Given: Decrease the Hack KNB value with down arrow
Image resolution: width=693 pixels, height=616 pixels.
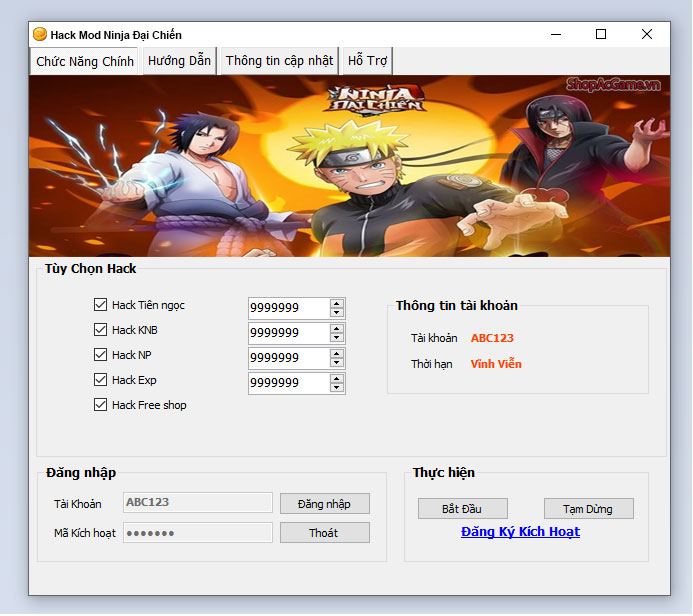Looking at the screenshot, I should (337, 338).
